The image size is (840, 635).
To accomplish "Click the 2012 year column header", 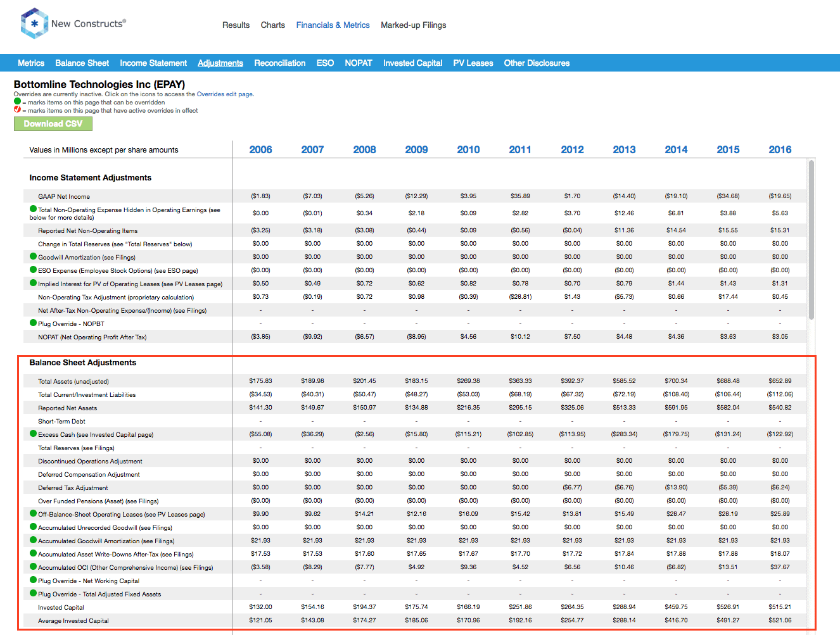I will point(572,149).
